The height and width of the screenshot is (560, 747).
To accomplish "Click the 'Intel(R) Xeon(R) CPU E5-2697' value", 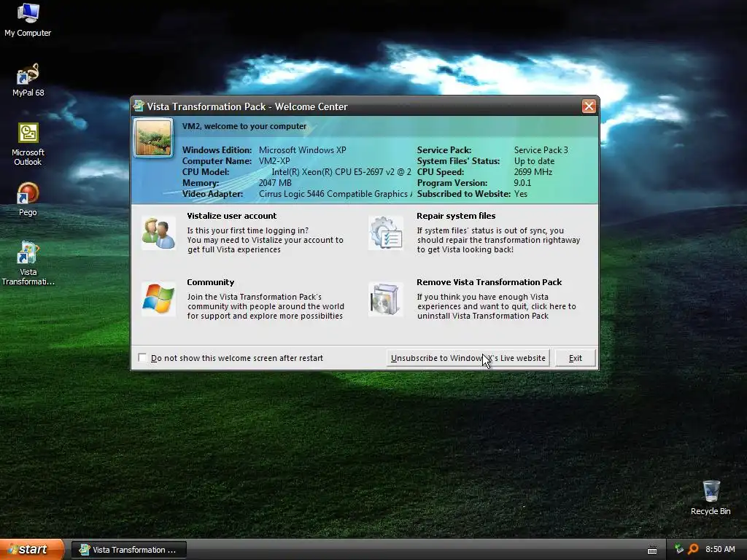I will click(341, 172).
